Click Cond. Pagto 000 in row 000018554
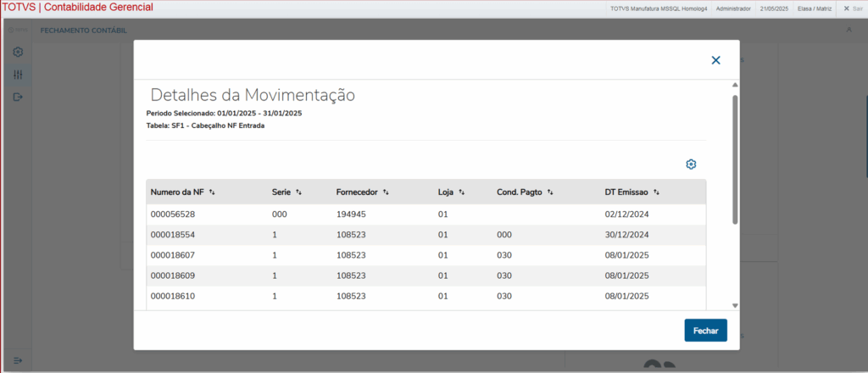The width and height of the screenshot is (868, 373). pyautogui.click(x=505, y=235)
